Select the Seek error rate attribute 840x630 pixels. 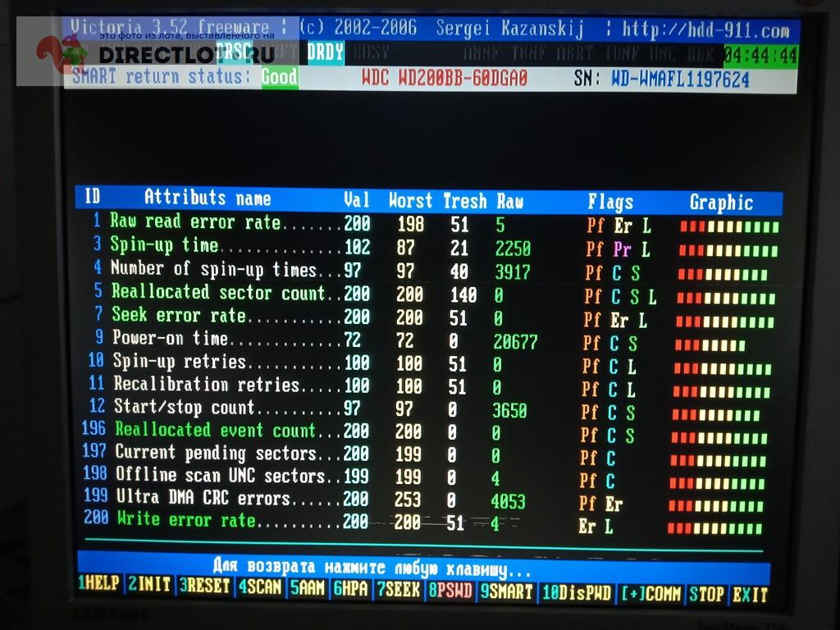coord(179,315)
